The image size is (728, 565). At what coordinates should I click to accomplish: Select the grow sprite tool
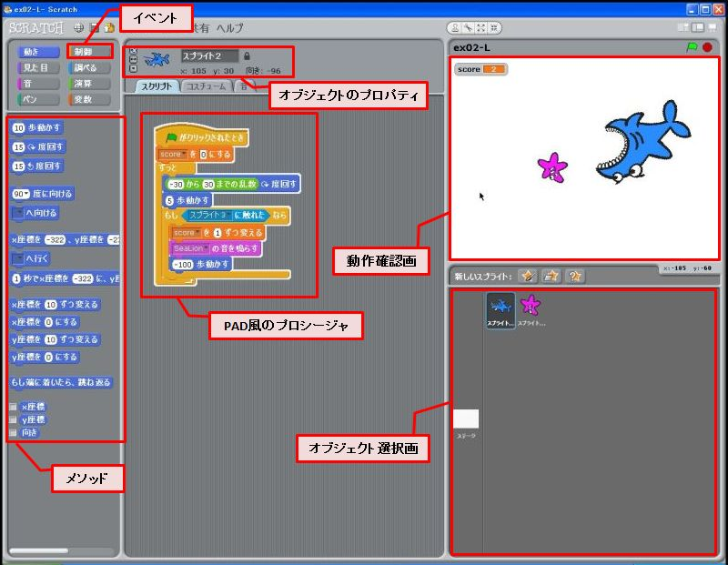[x=481, y=28]
